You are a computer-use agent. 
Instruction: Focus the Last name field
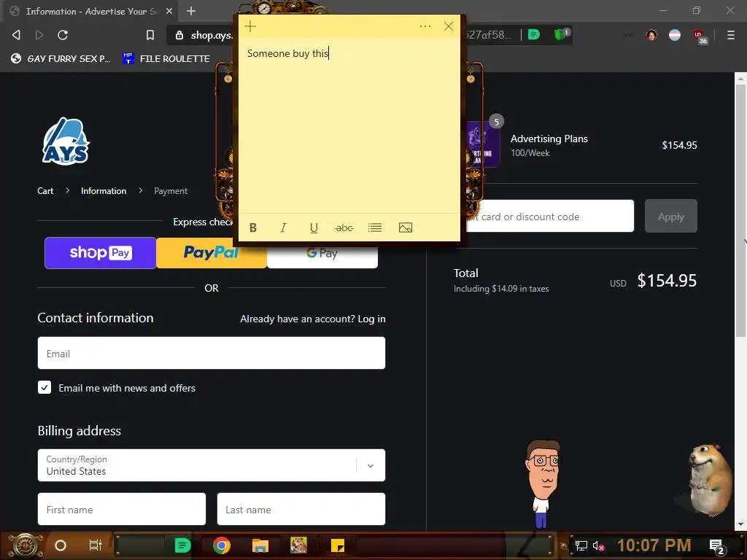pos(301,509)
